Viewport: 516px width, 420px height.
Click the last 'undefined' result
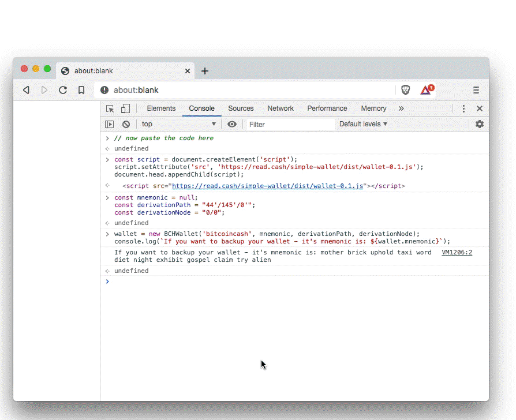click(x=131, y=271)
